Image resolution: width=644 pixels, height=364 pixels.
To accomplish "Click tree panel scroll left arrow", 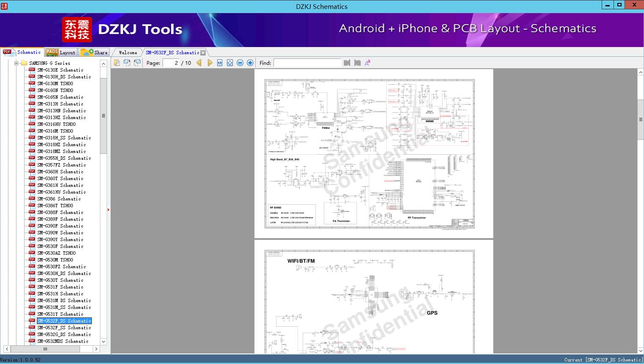I will coord(7,349).
